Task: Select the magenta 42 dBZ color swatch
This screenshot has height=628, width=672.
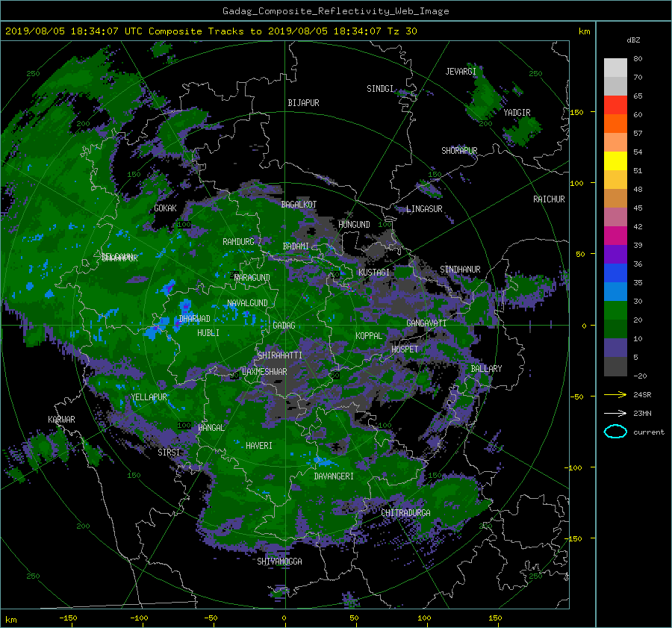Action: pos(615,235)
